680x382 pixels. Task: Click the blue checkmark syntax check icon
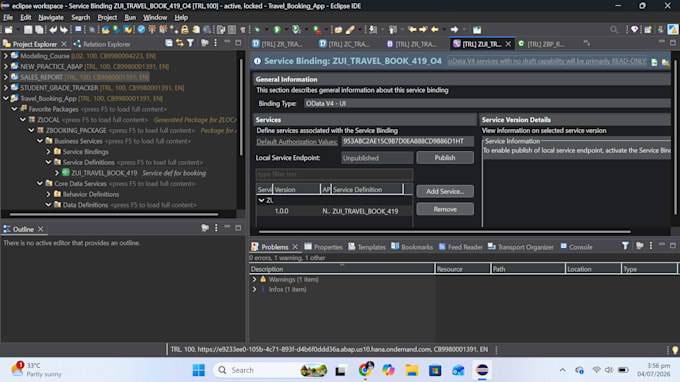[141, 29]
